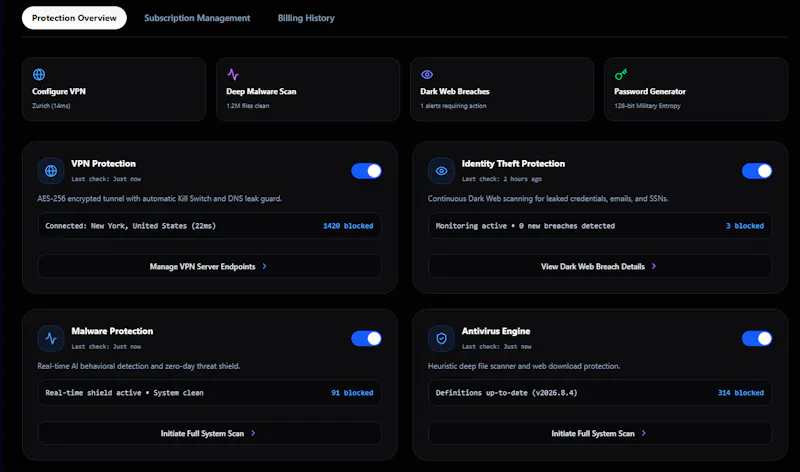Screen dimensions: 800x472
Task: Switch off the Antivirus Engine toggle
Action: tap(757, 338)
